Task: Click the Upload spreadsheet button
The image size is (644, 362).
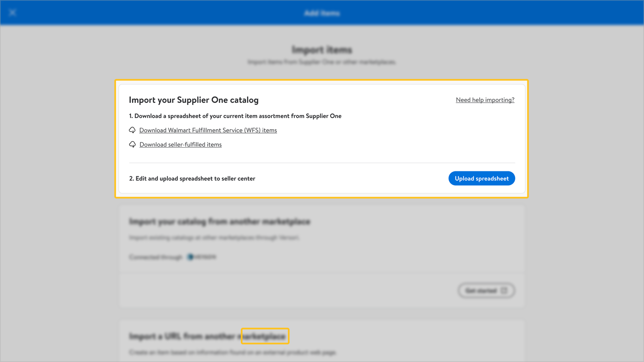Action: point(482,178)
